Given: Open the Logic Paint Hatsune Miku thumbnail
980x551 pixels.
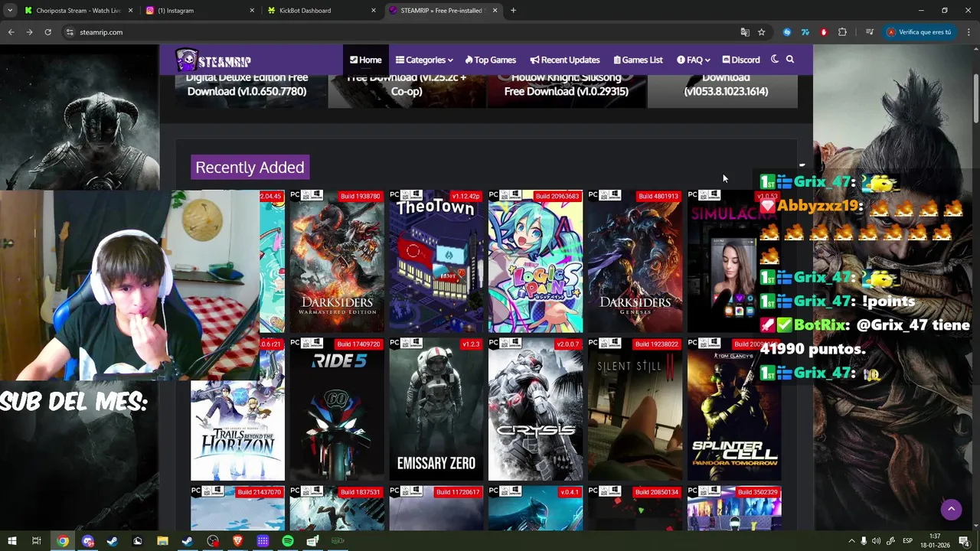Looking at the screenshot, I should point(535,261).
